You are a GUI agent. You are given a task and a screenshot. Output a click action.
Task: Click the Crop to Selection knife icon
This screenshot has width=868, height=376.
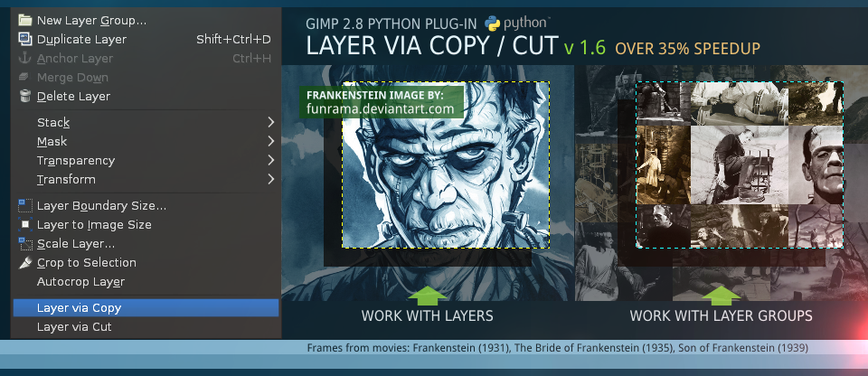(x=25, y=262)
